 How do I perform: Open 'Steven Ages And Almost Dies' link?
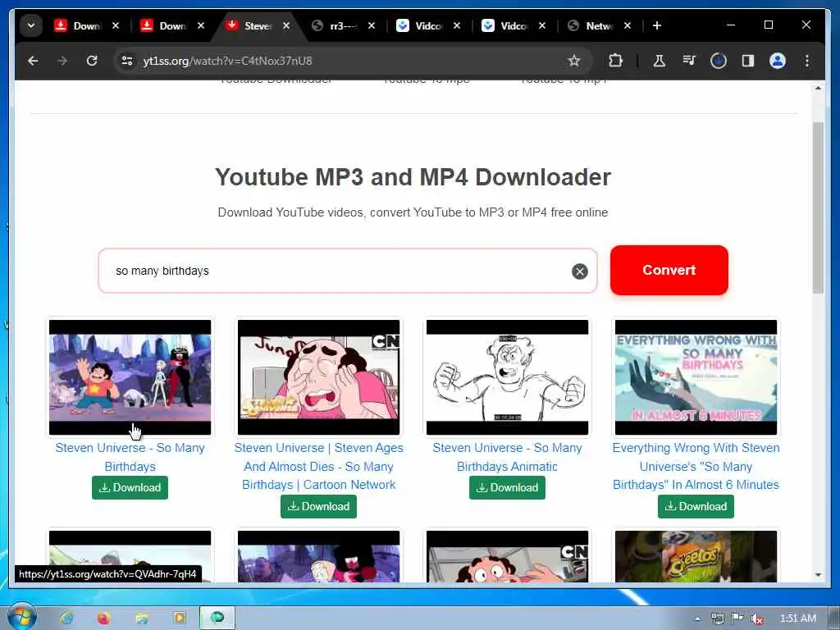pos(319,466)
